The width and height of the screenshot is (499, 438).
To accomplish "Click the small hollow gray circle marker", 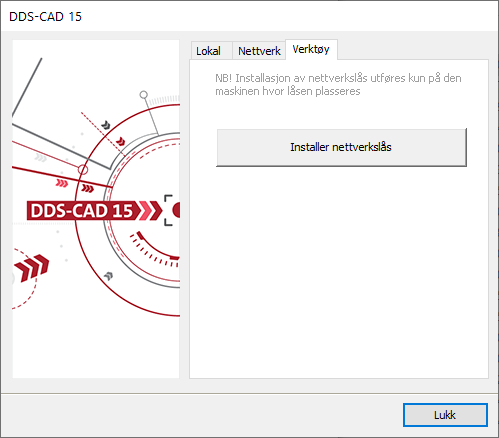I will (x=144, y=95).
